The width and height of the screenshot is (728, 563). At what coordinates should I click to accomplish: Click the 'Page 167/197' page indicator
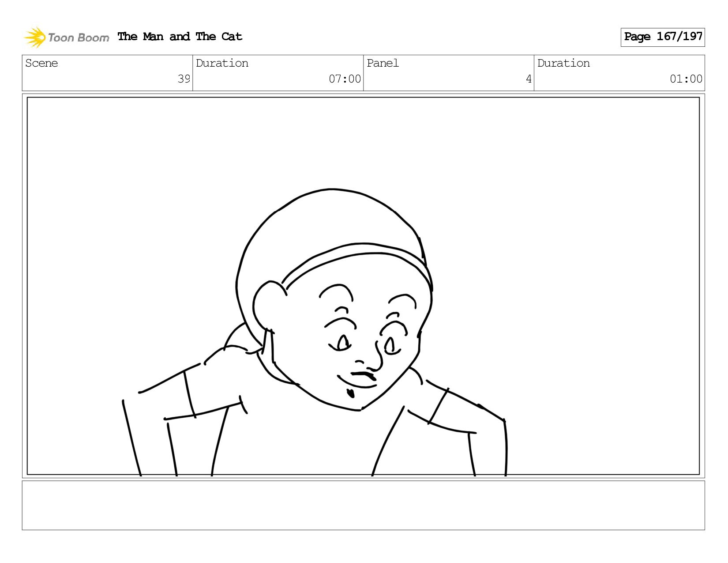pos(663,37)
